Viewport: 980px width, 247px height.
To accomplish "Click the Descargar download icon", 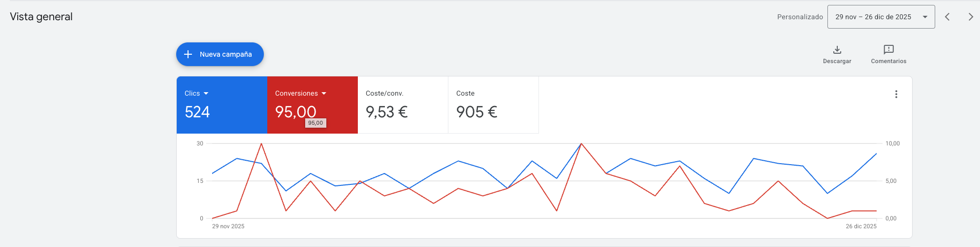I will click(837, 50).
